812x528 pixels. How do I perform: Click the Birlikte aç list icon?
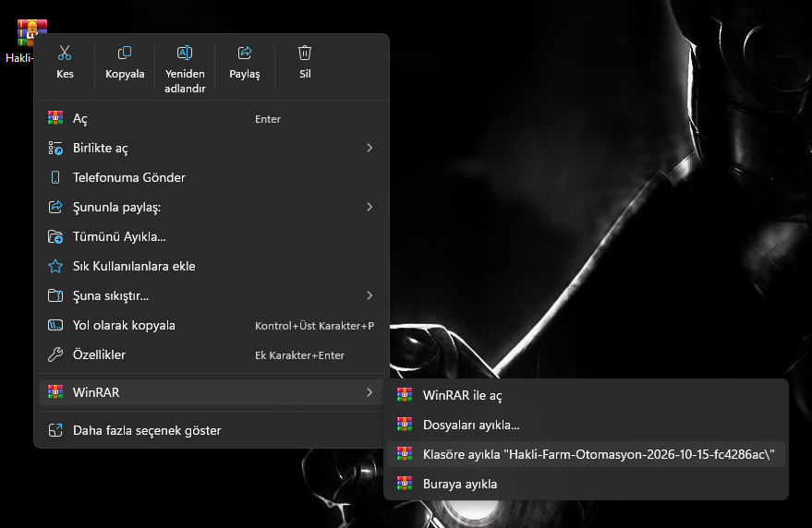click(x=55, y=148)
